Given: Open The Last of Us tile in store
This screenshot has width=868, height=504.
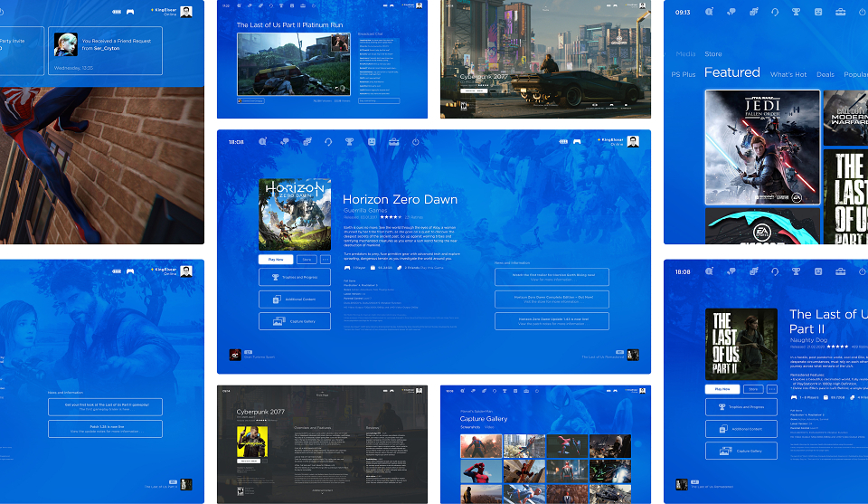Looking at the screenshot, I should click(x=845, y=196).
